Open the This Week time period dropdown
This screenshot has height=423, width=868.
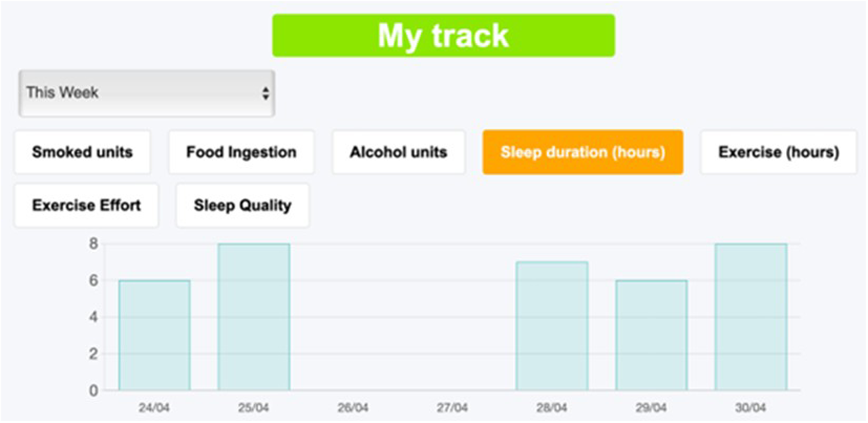pos(146,93)
